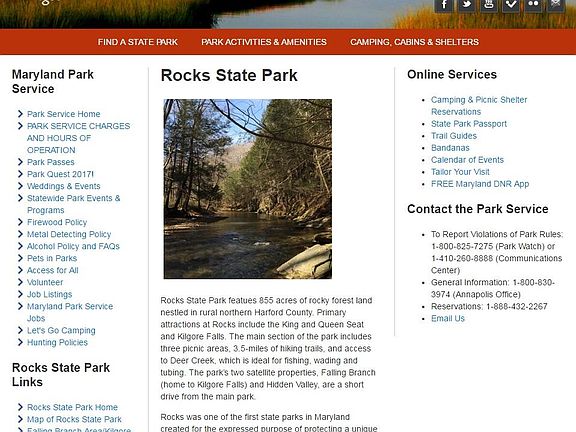Open the Find a State Park menu
This screenshot has width=576, height=432.
point(138,42)
